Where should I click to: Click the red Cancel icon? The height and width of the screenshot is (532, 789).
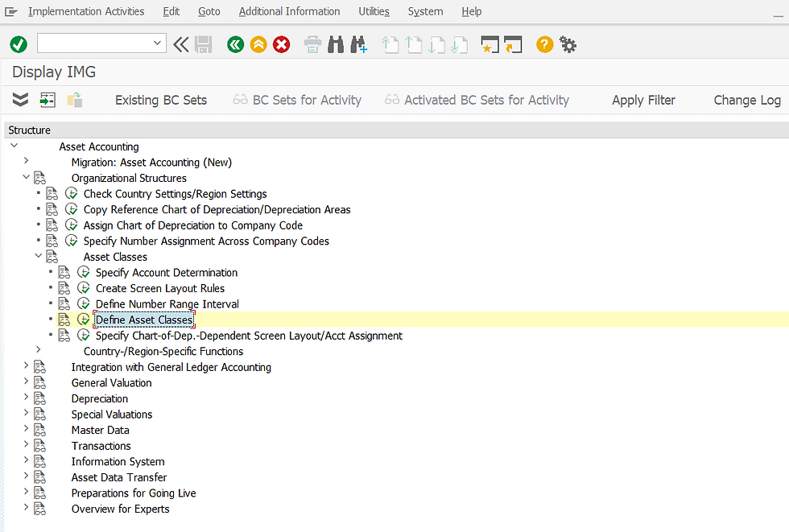(282, 45)
